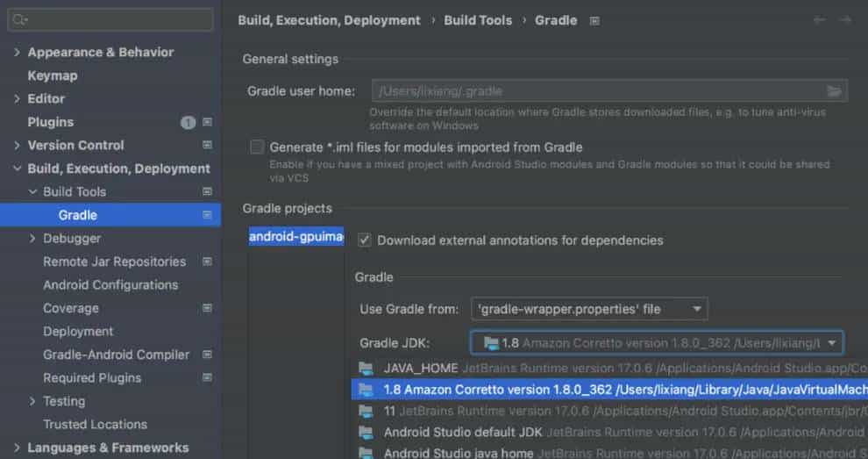
Task: Open the Gradle JDK combo box
Action: [657, 343]
